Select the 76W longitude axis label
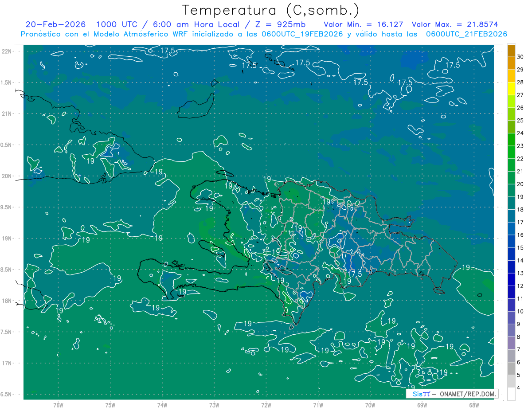The height and width of the screenshot is (411, 532). [x=58, y=405]
